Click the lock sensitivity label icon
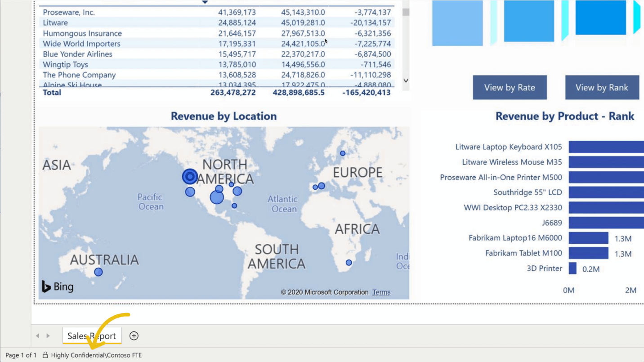The image size is (644, 362). pyautogui.click(x=45, y=355)
